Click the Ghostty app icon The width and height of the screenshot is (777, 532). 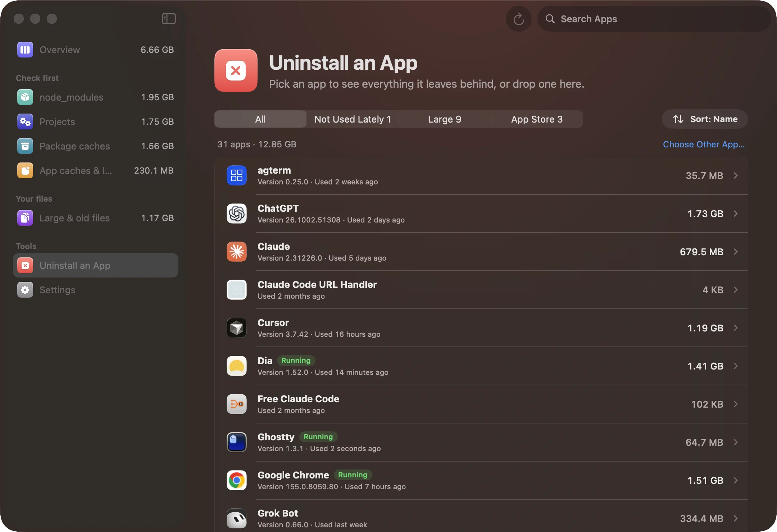pyautogui.click(x=237, y=442)
